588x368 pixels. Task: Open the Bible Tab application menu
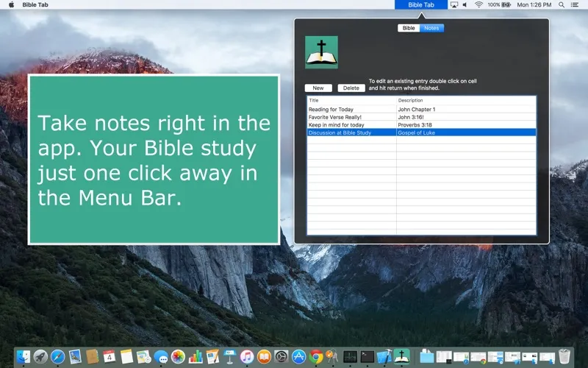pos(35,5)
